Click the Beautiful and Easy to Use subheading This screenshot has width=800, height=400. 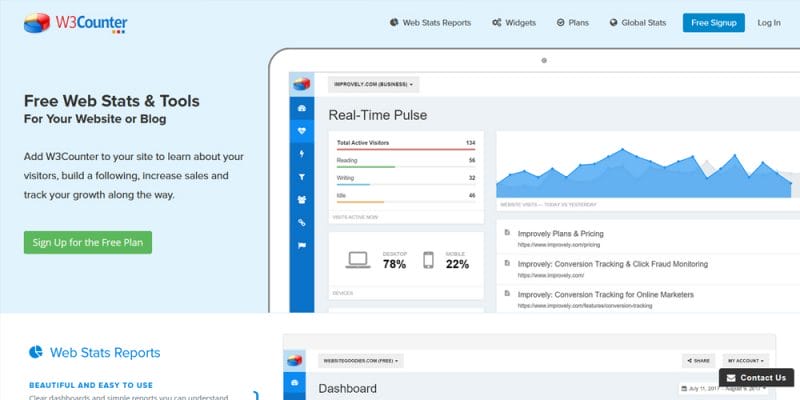click(x=91, y=385)
